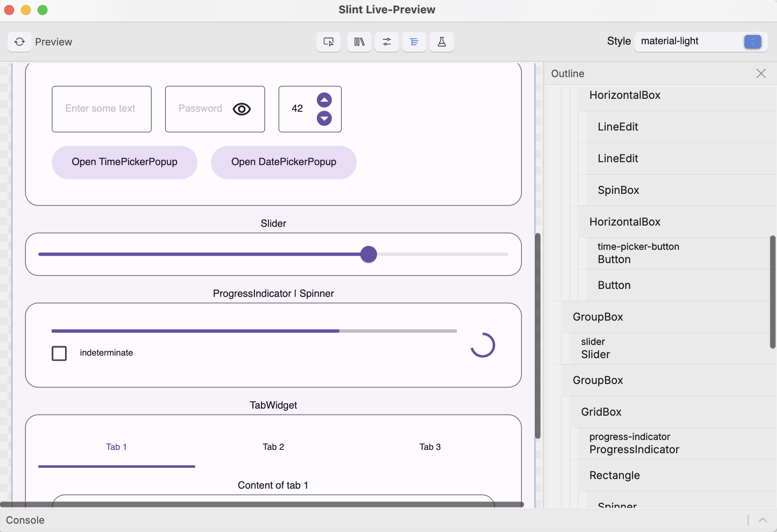Decrease the SpinBox value with down arrow
The width and height of the screenshot is (777, 532).
[x=324, y=118]
